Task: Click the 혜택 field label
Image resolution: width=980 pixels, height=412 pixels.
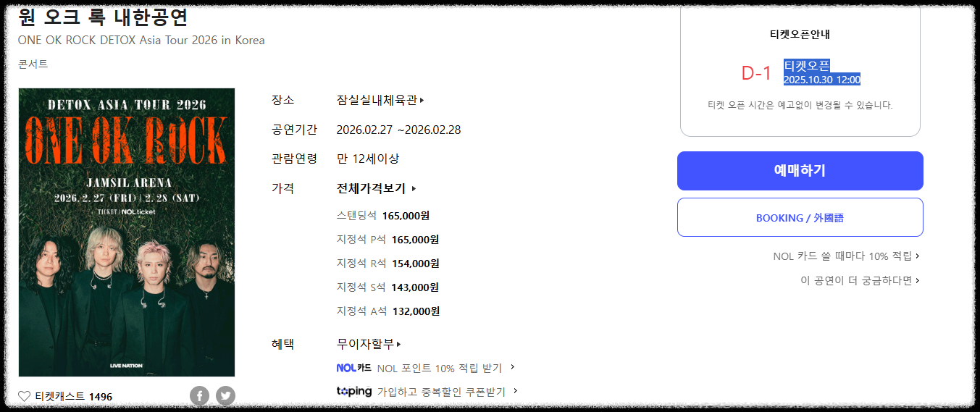Action: tap(282, 344)
